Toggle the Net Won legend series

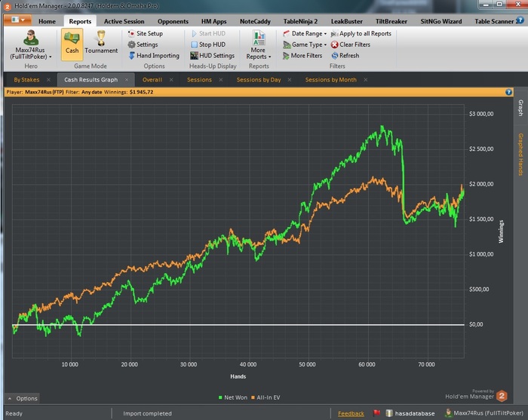point(232,397)
